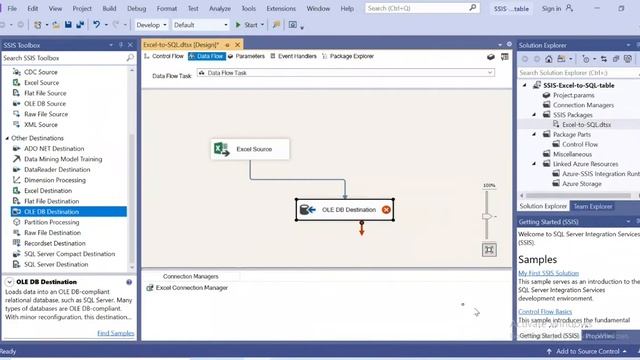This screenshot has height=360, width=640.
Task: Open the Find Samples link
Action: point(116,333)
